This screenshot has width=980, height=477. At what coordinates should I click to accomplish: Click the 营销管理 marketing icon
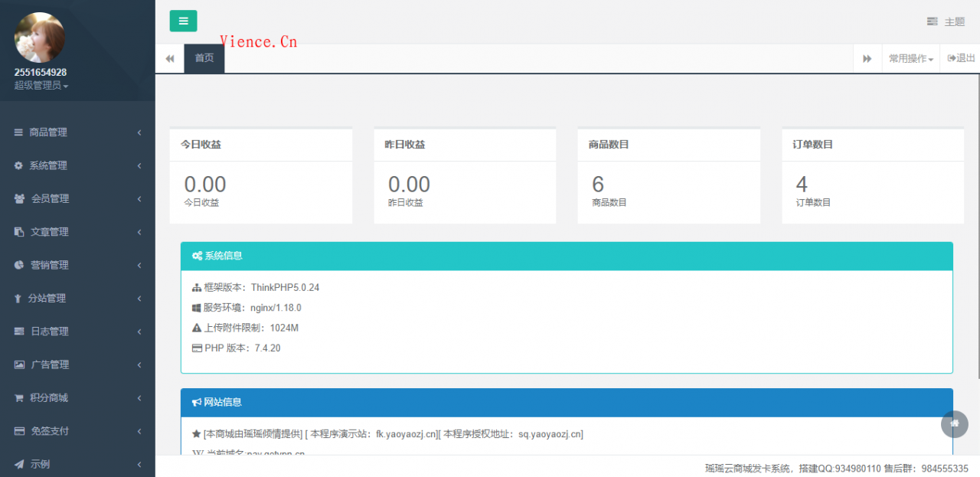click(18, 265)
